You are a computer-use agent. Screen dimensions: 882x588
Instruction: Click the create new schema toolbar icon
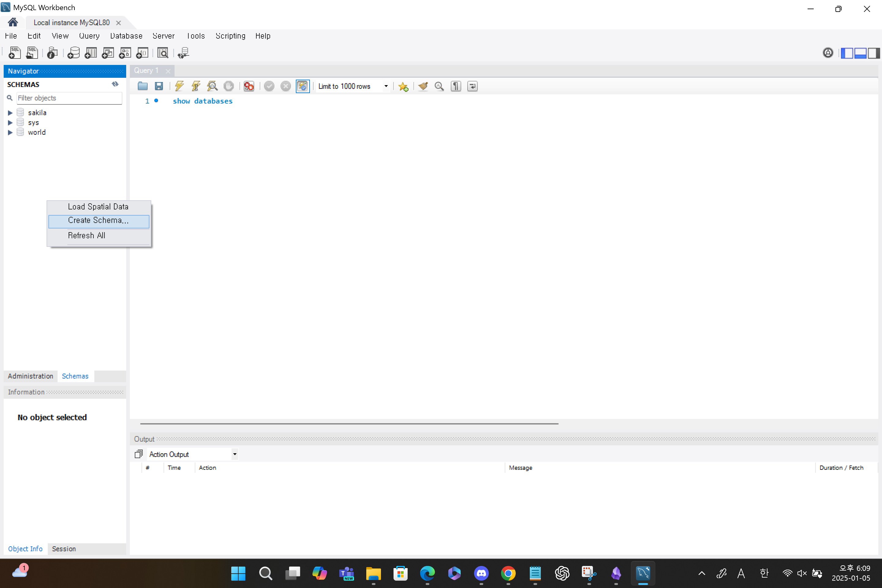(x=73, y=53)
